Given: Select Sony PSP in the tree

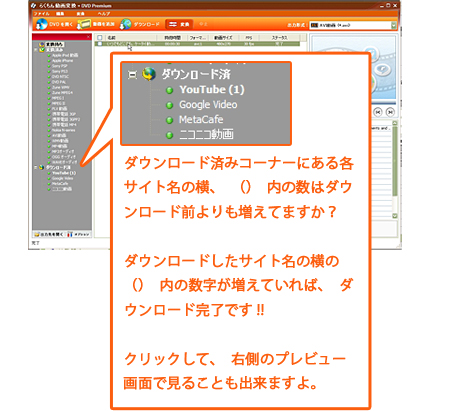Looking at the screenshot, I should 60,66.
